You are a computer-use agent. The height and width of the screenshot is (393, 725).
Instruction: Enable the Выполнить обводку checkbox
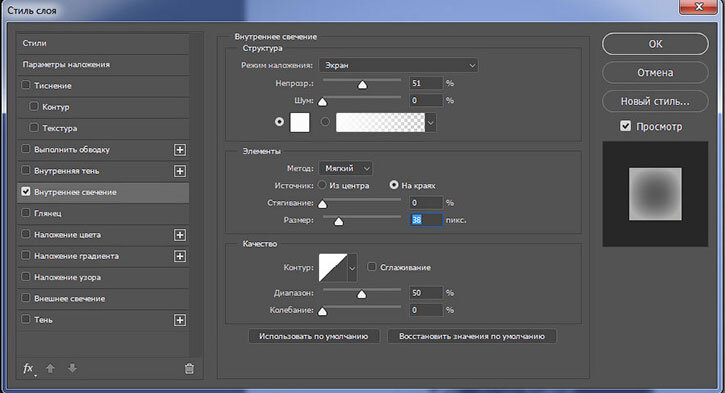pos(26,149)
